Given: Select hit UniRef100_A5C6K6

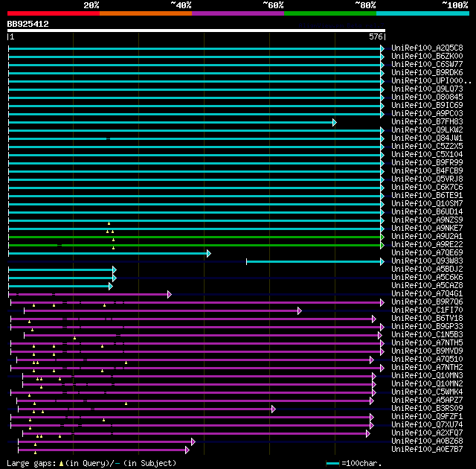Looking at the screenshot, I should [427, 278].
